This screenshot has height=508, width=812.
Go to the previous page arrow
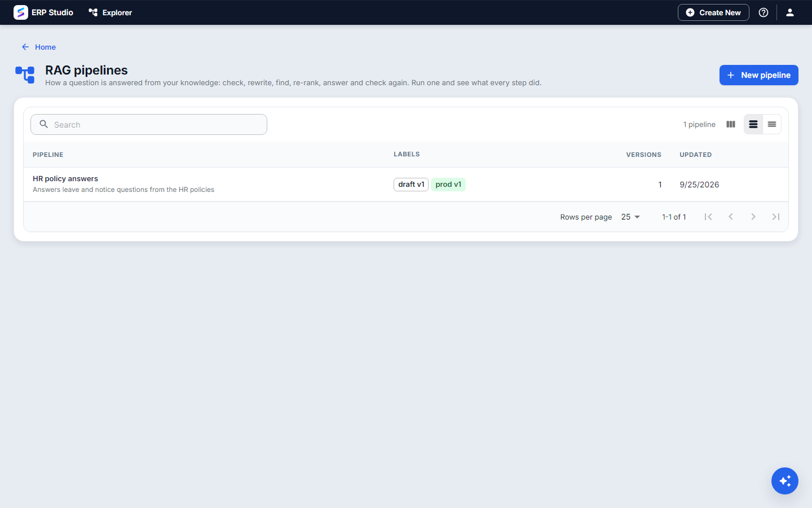(x=731, y=217)
